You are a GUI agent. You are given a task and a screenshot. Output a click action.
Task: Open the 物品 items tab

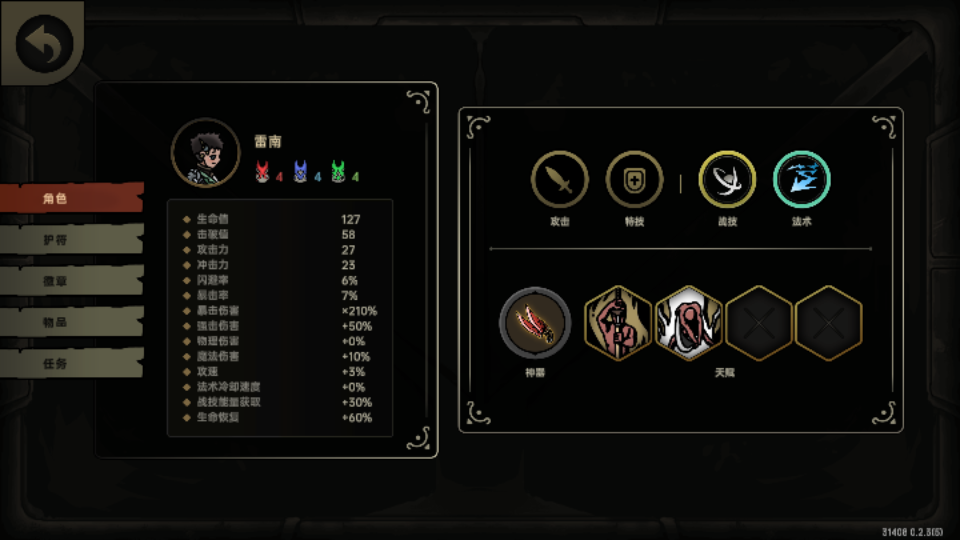click(72, 321)
